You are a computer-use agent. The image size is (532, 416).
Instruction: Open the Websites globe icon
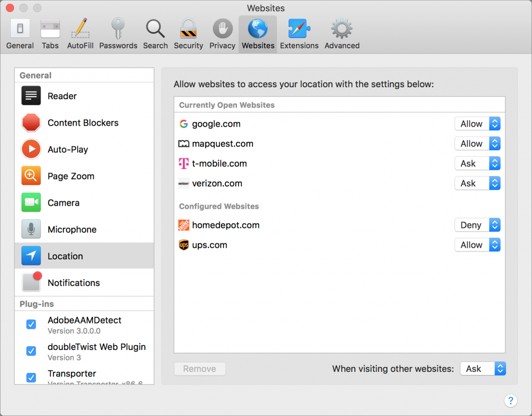click(x=258, y=28)
